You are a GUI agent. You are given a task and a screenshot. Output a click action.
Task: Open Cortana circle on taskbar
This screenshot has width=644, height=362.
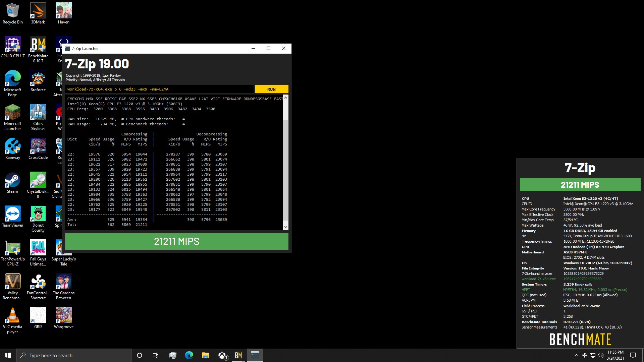[140, 355]
